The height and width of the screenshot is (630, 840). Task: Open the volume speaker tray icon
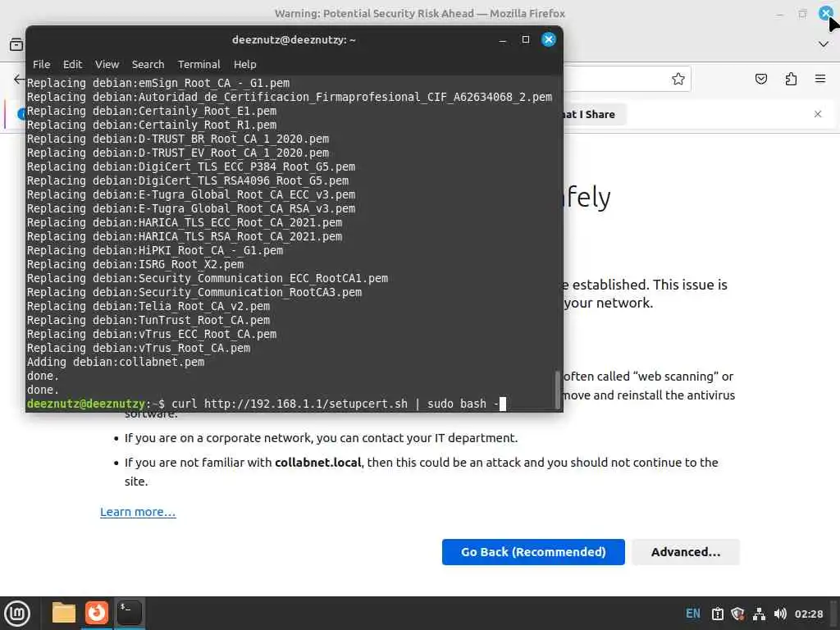pos(780,614)
